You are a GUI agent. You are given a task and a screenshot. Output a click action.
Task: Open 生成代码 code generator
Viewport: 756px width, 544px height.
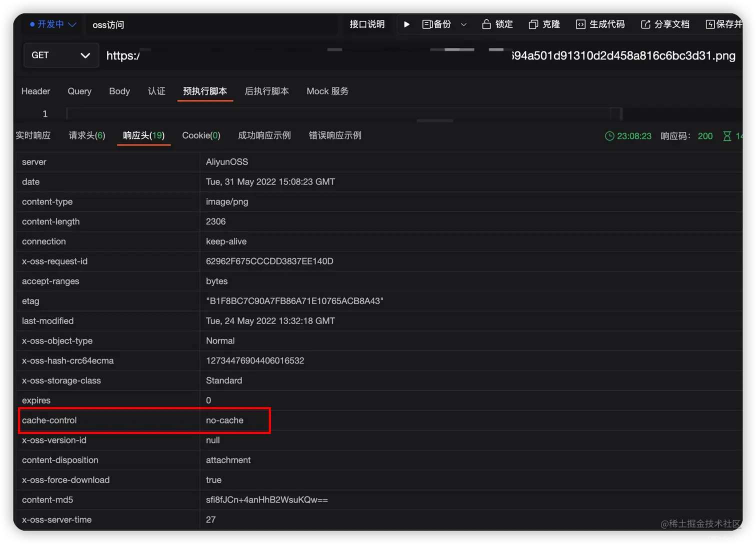coord(600,24)
